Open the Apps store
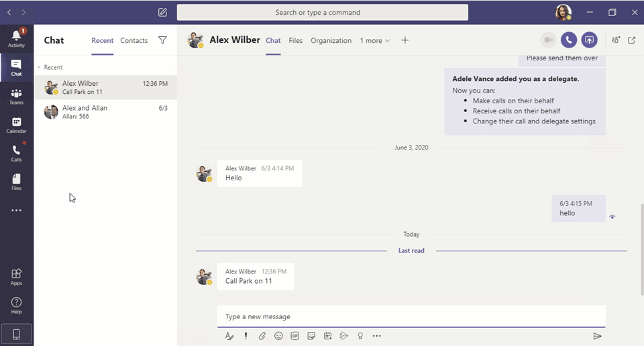Viewport: 644px width, 346px height. (x=16, y=277)
